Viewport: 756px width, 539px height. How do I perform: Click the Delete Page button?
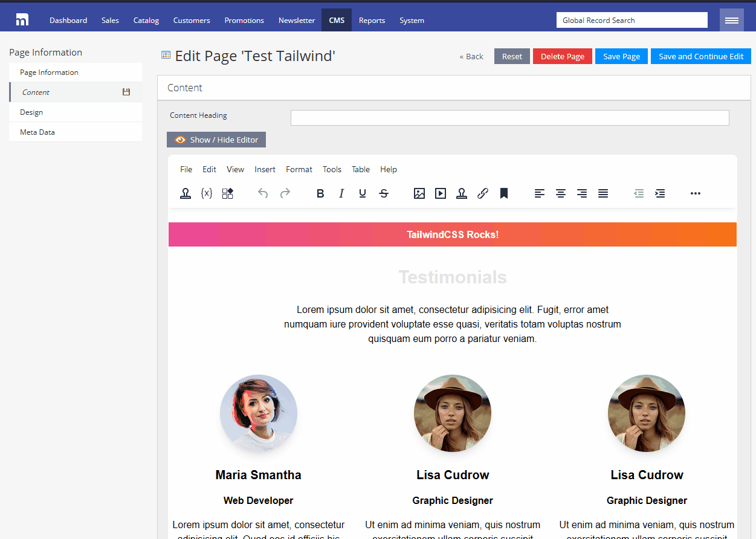pos(563,56)
